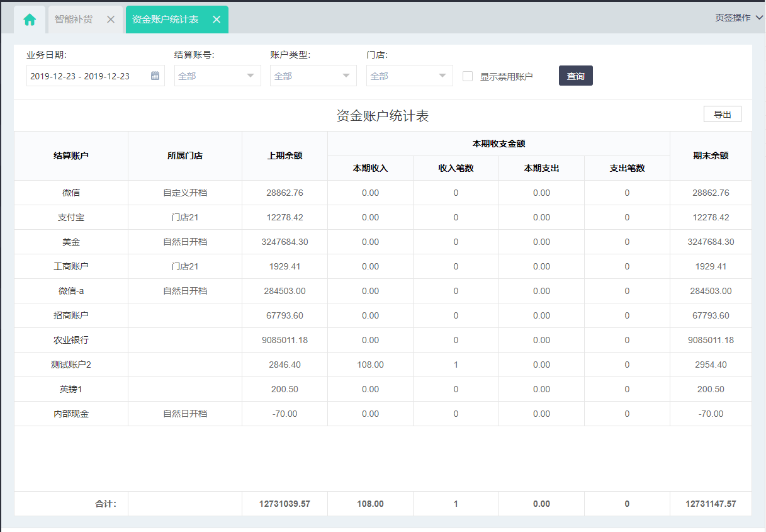The height and width of the screenshot is (532, 766).
Task: Click 自然日开档 in the 美金 row
Action: click(185, 242)
